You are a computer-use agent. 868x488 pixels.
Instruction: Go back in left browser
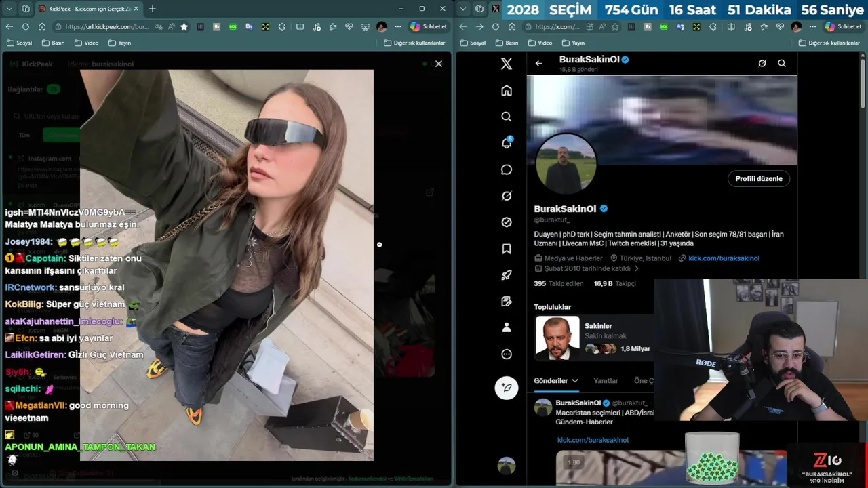9,26
